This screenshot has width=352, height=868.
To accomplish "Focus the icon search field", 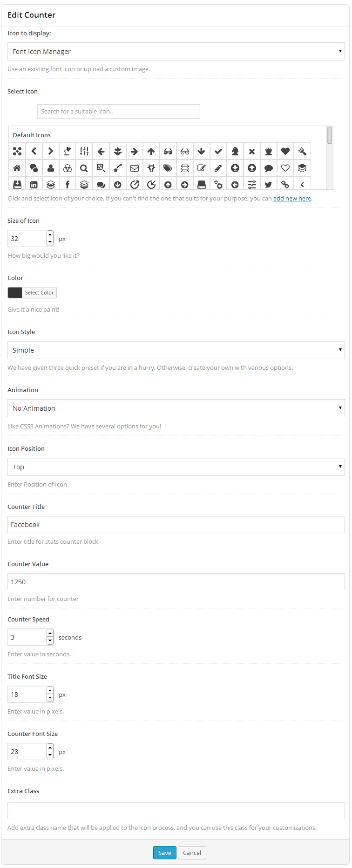I will click(119, 112).
